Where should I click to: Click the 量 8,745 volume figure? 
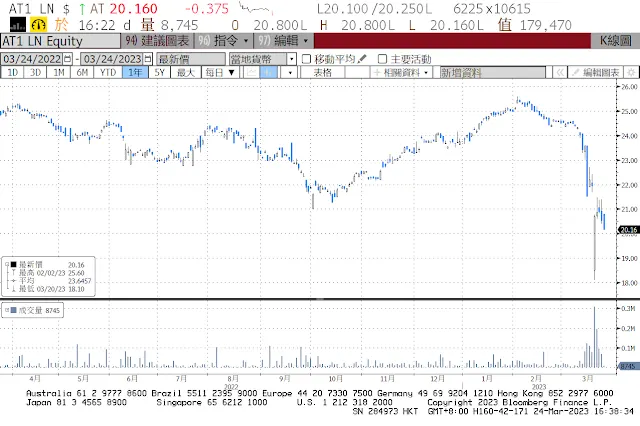click(x=169, y=25)
